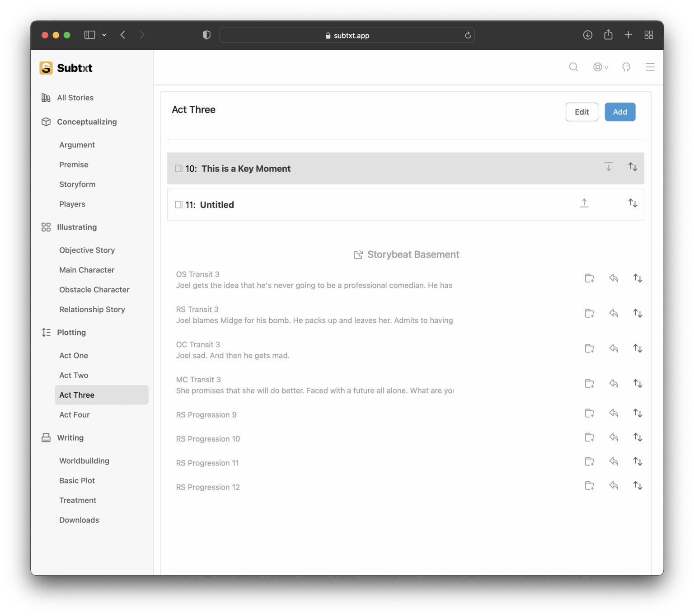Go back in Safari
The image size is (694, 616).
click(123, 35)
